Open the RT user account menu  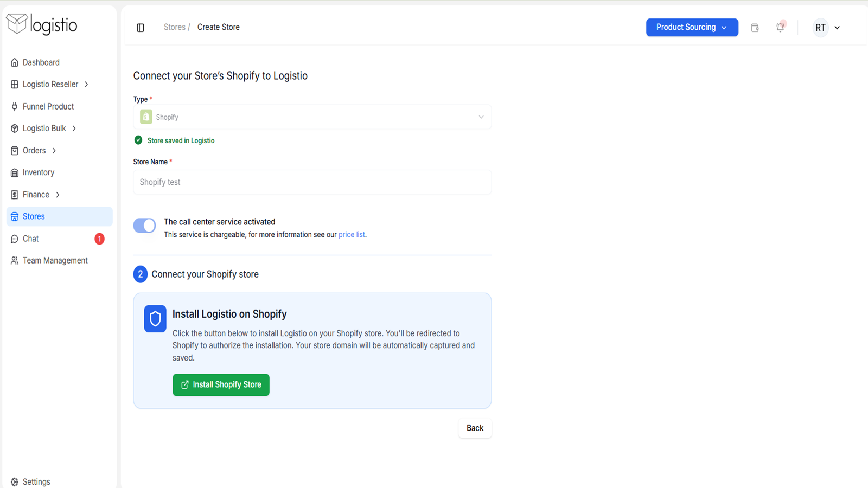[826, 28]
